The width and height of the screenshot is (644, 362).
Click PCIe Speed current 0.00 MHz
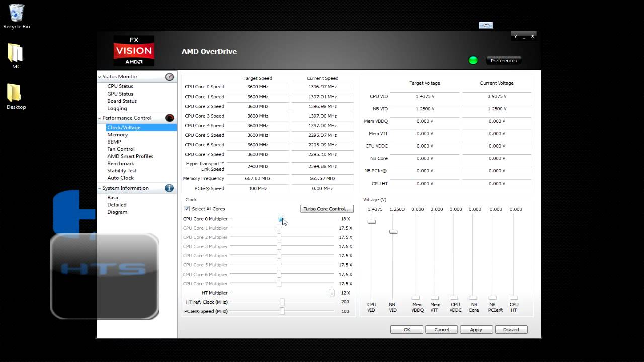[323, 188]
